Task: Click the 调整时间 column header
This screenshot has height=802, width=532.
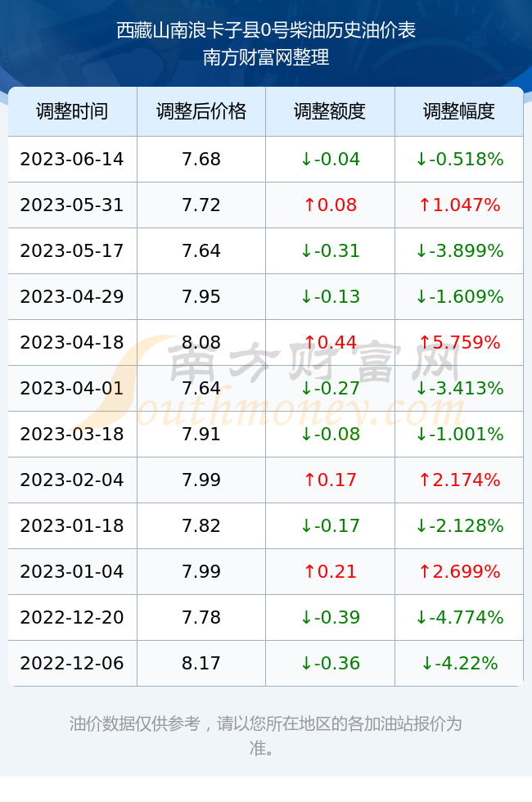Action: click(72, 111)
